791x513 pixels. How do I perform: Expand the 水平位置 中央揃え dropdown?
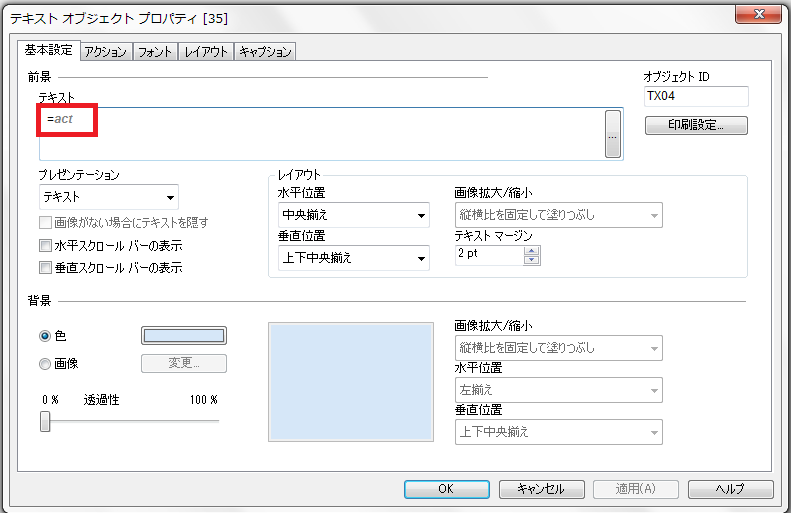353,215
